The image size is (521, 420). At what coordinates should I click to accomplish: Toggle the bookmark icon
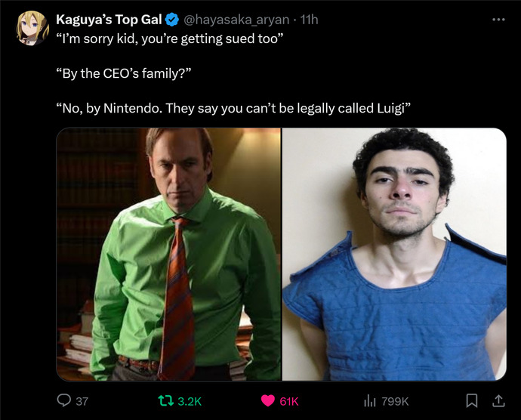tap(472, 400)
